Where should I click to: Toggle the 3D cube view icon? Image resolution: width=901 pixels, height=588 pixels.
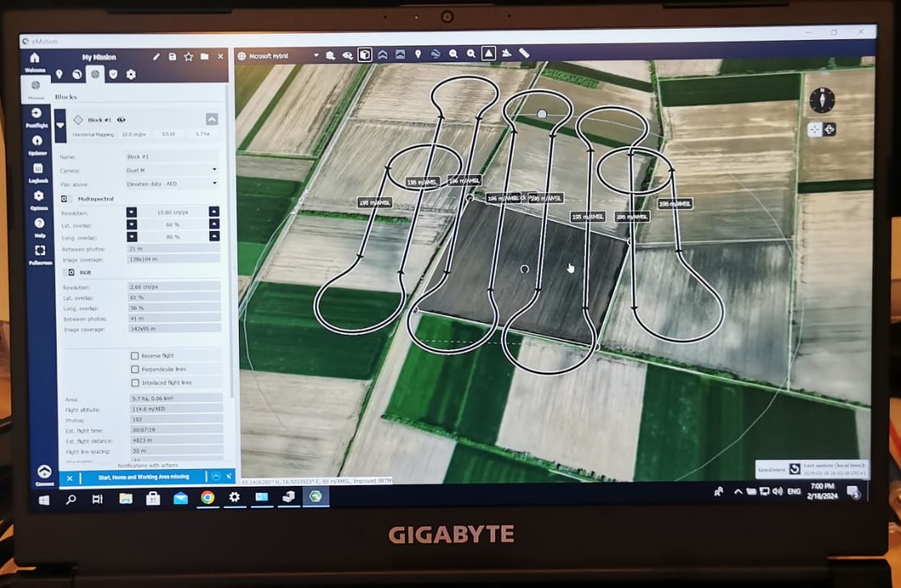point(364,55)
